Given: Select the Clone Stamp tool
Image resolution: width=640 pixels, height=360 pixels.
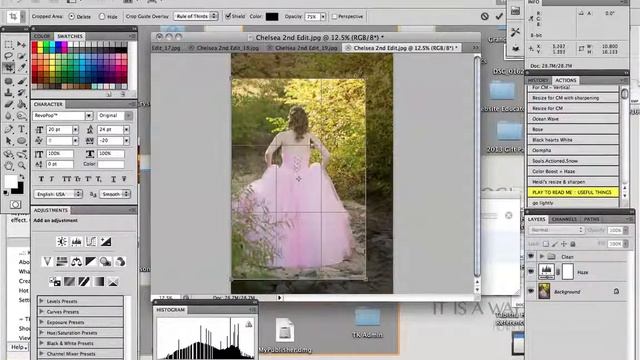Looking at the screenshot, I should point(9,92).
